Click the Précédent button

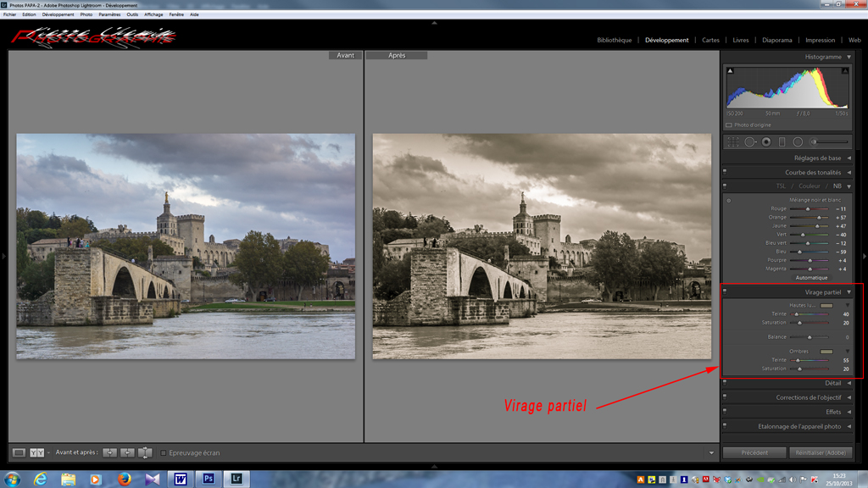point(754,452)
